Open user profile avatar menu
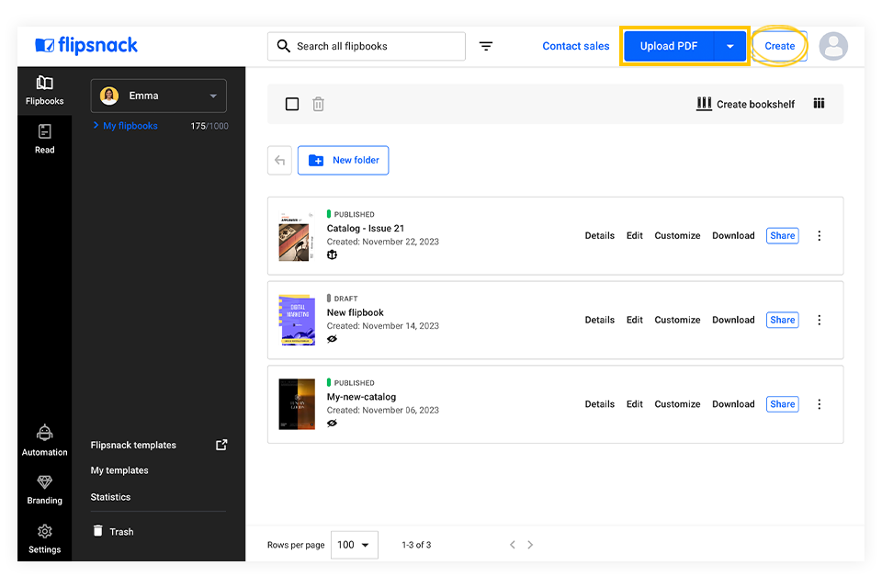Screen dimensions: 882x588 (833, 46)
